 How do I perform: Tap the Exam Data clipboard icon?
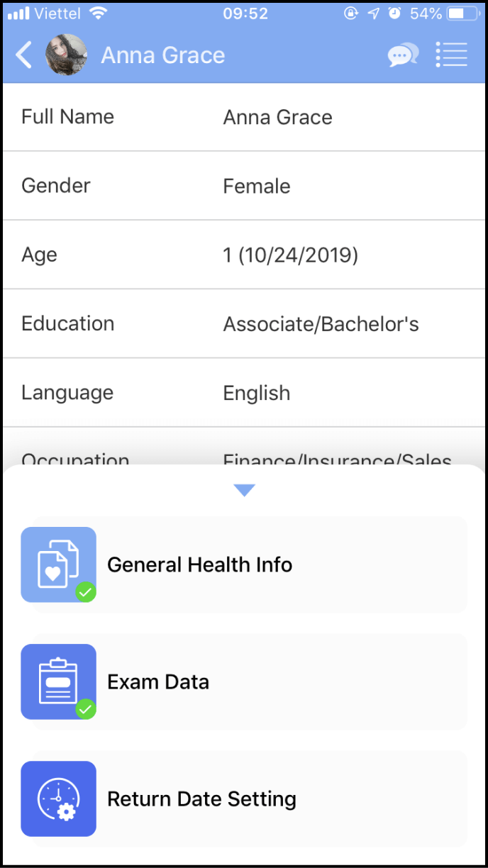tap(58, 681)
